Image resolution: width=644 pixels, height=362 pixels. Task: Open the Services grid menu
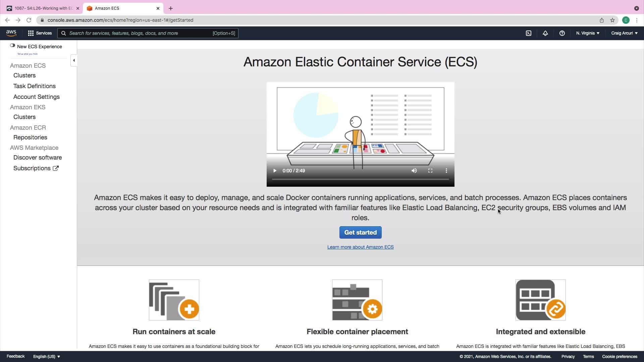[x=40, y=33]
